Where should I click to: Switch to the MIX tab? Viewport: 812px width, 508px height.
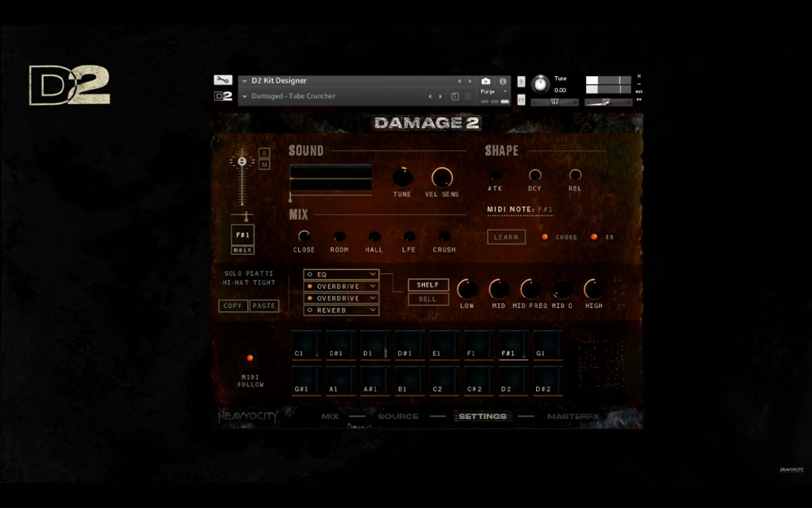pyautogui.click(x=330, y=416)
